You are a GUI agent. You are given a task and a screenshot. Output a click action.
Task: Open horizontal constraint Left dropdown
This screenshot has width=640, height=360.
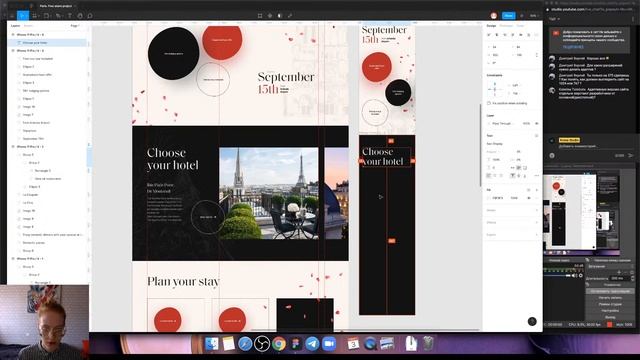click(515, 85)
